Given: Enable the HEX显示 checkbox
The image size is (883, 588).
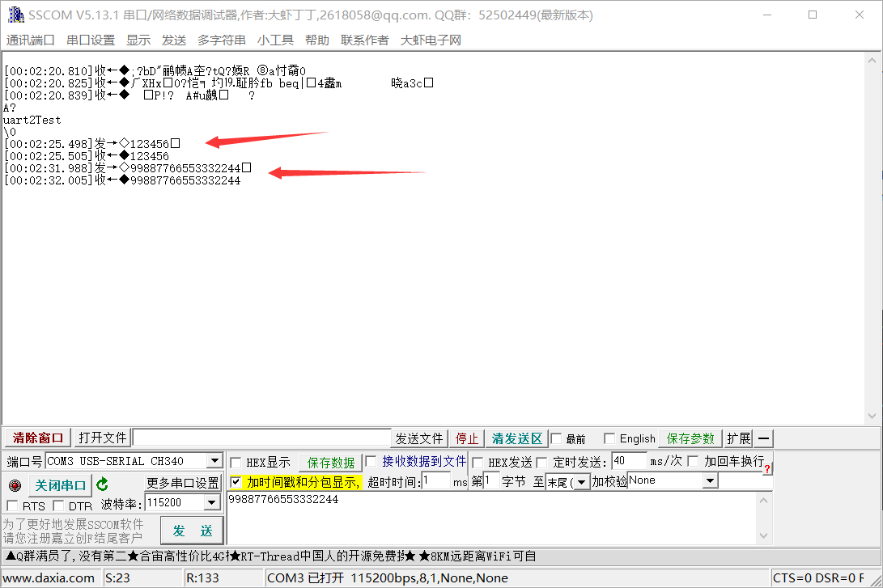Looking at the screenshot, I should click(236, 463).
